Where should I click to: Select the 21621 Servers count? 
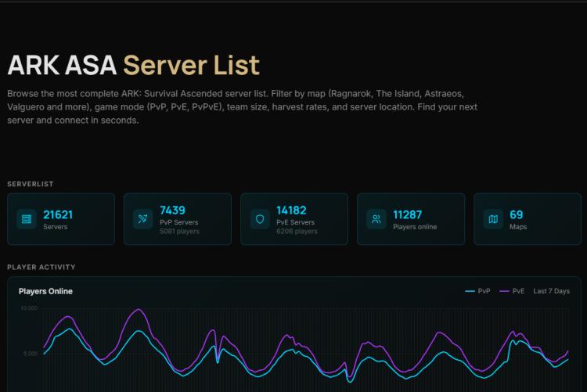tap(58, 214)
